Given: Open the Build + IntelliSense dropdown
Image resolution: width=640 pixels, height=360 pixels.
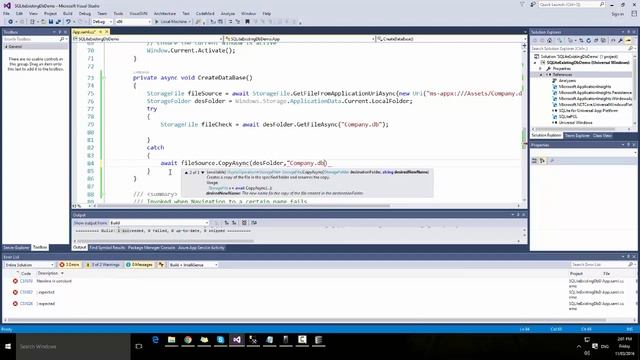Looking at the screenshot, I should pyautogui.click(x=193, y=265).
